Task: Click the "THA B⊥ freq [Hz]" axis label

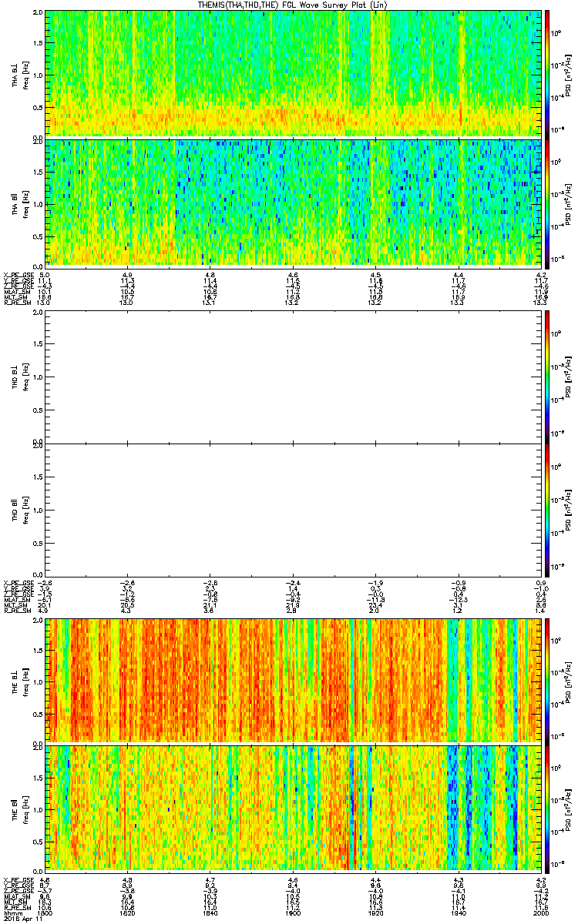Action: pyautogui.click(x=20, y=74)
